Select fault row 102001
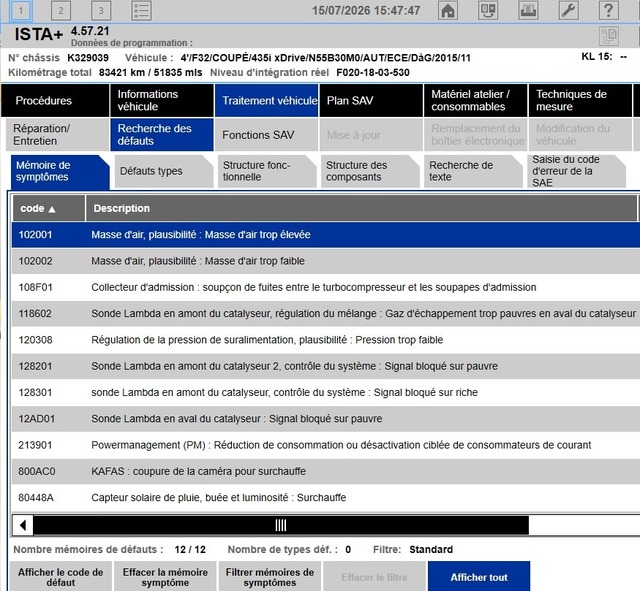The height and width of the screenshot is (591, 640). tap(326, 235)
